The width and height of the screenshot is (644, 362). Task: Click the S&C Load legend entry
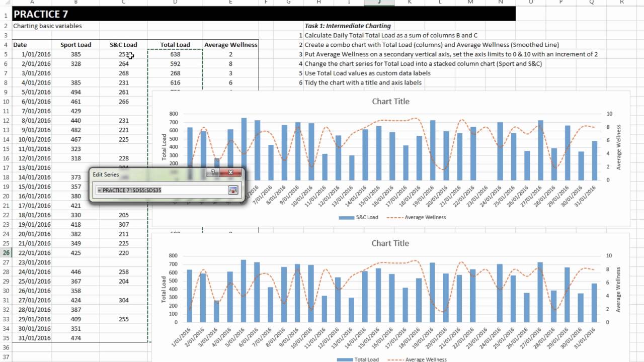358,218
